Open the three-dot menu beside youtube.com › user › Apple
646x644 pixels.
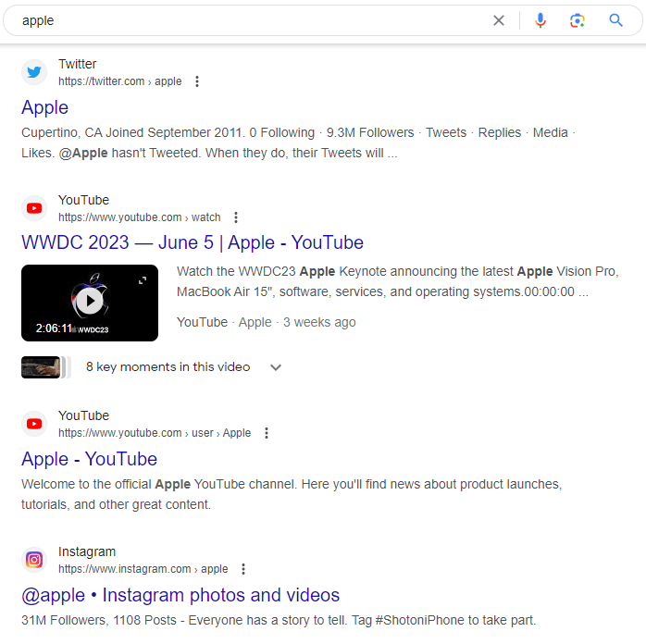point(267,433)
